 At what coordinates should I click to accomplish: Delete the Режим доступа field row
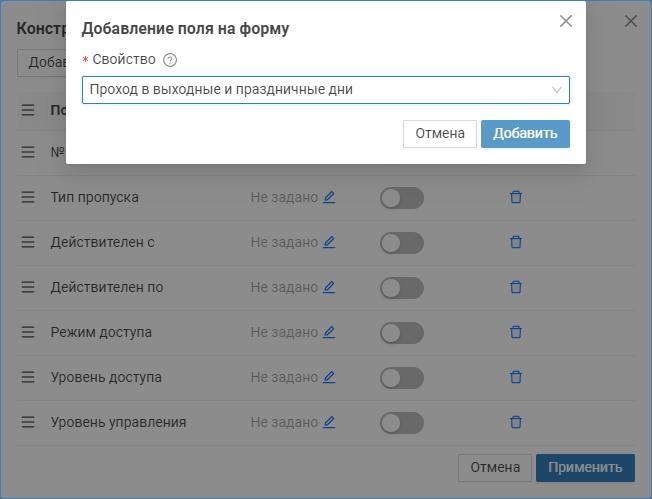[516, 332]
